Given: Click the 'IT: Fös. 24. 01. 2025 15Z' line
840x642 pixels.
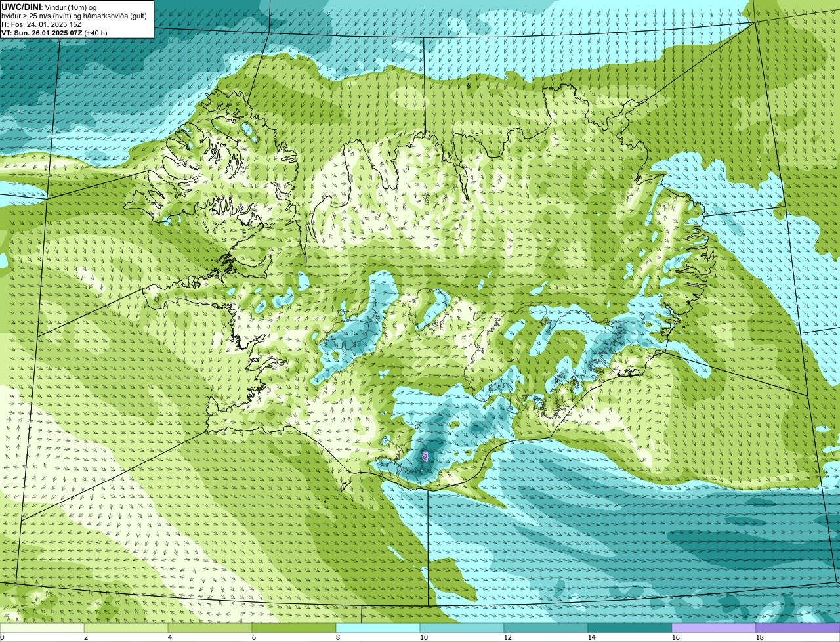Looking at the screenshot, I should [41, 24].
